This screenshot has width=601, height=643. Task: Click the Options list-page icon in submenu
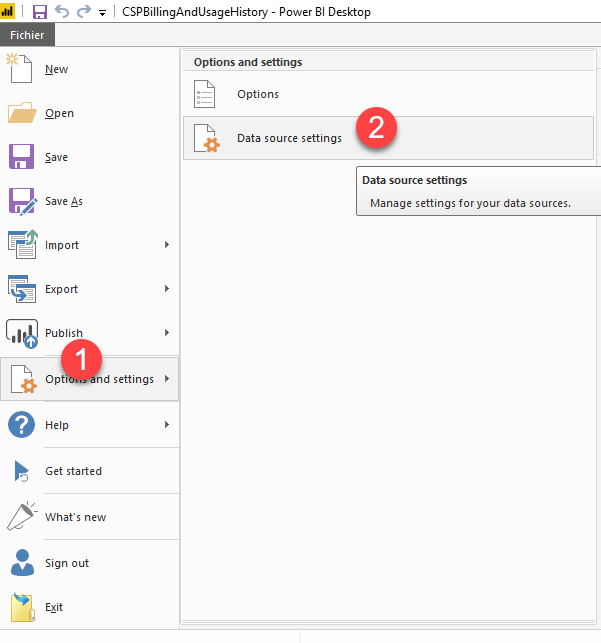pyautogui.click(x=204, y=94)
